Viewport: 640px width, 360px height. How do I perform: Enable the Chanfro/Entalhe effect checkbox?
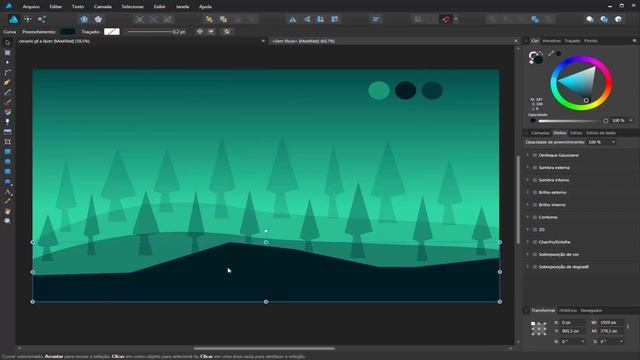point(535,242)
